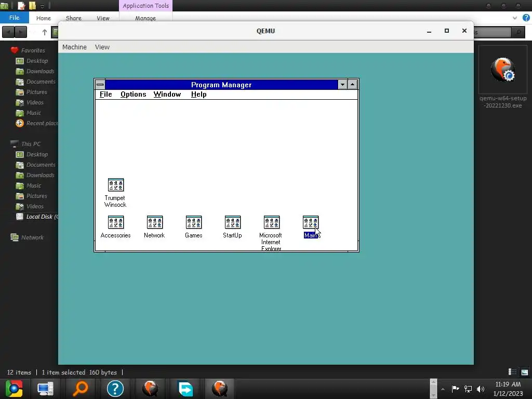Image resolution: width=532 pixels, height=399 pixels.
Task: Switch to Explorer View ribbon tab
Action: click(x=103, y=18)
